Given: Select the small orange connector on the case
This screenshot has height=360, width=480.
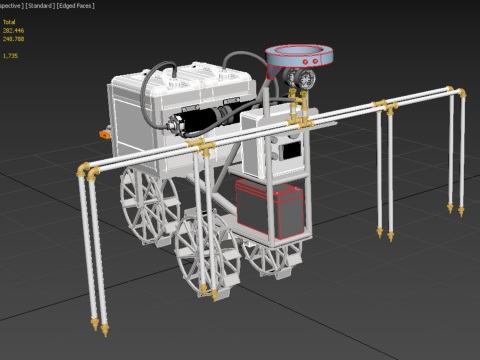Looking at the screenshot, I should click(104, 134).
